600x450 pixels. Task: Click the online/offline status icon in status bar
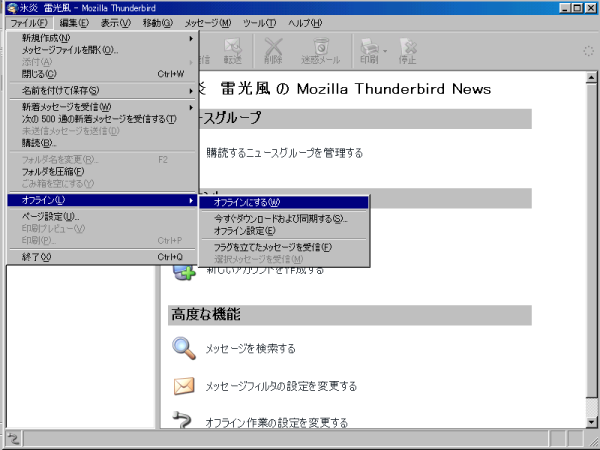tap(13, 438)
